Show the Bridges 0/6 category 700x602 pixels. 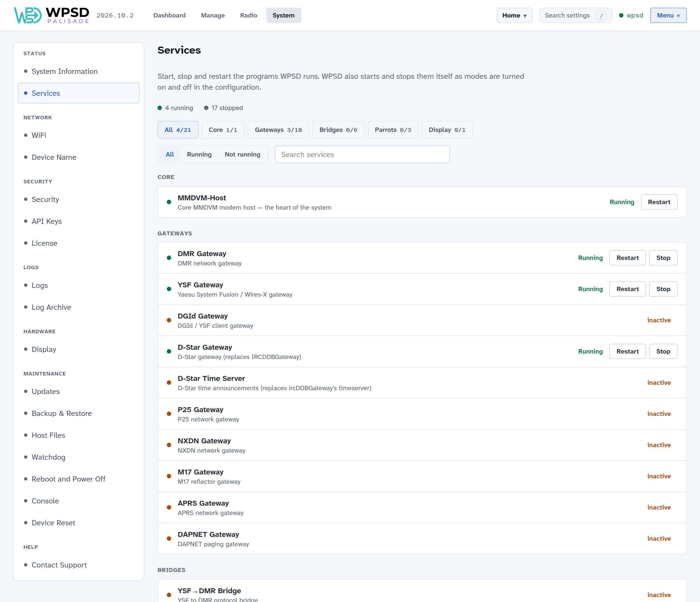pos(338,130)
